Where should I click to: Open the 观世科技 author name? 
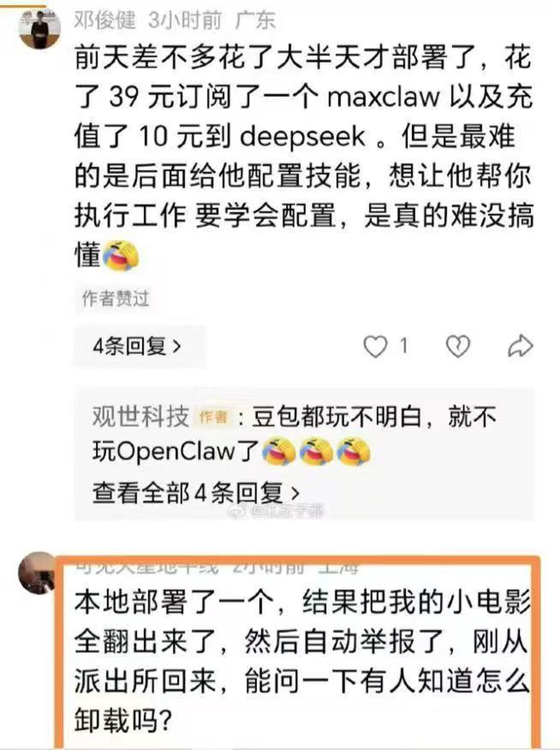click(141, 417)
